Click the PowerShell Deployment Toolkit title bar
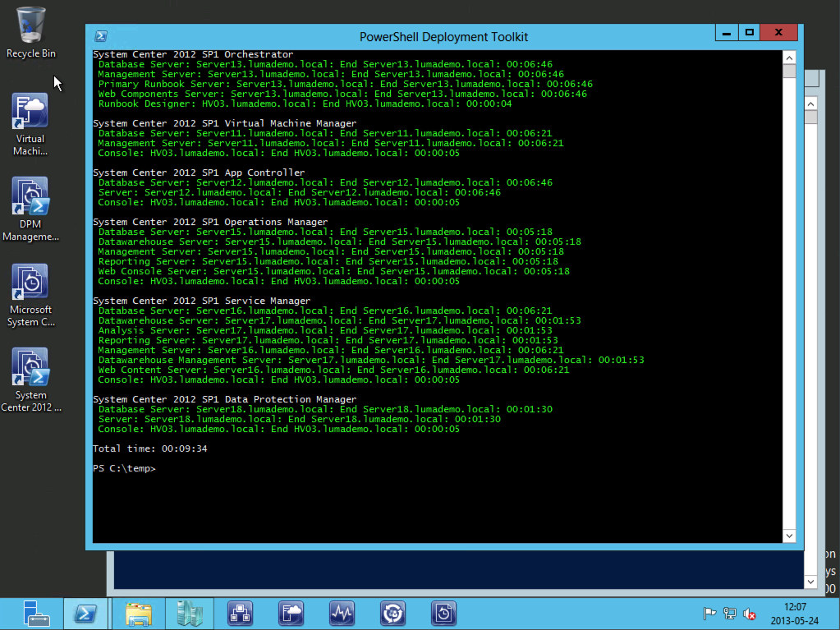The width and height of the screenshot is (840, 630). click(443, 36)
